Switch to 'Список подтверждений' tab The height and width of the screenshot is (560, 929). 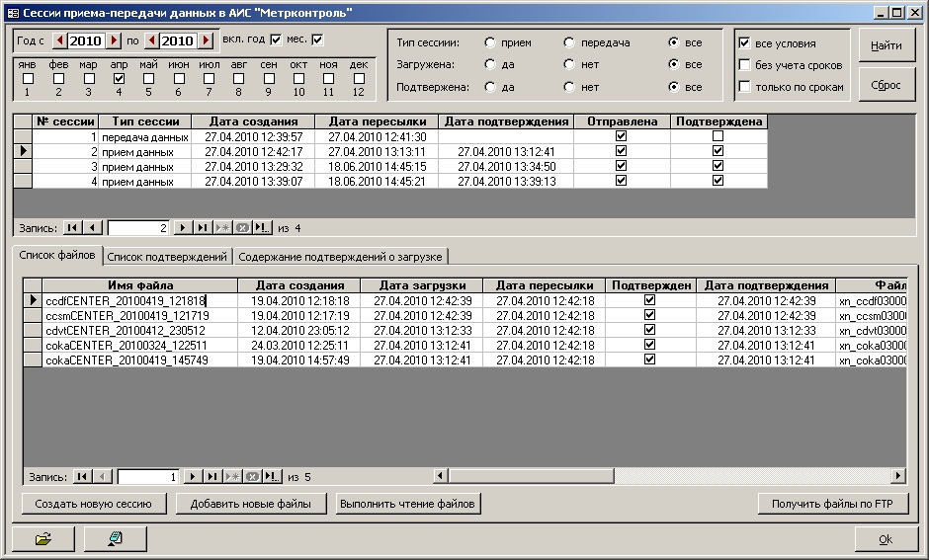tap(167, 257)
